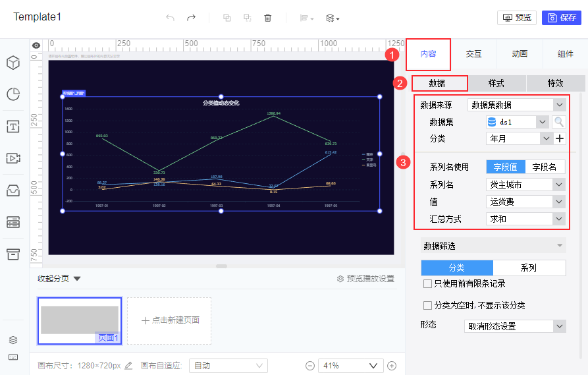Click the redo arrow icon

click(x=191, y=18)
